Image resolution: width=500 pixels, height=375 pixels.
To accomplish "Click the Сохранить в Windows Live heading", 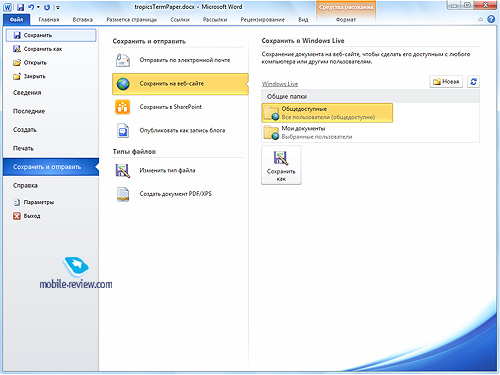I will (x=303, y=41).
